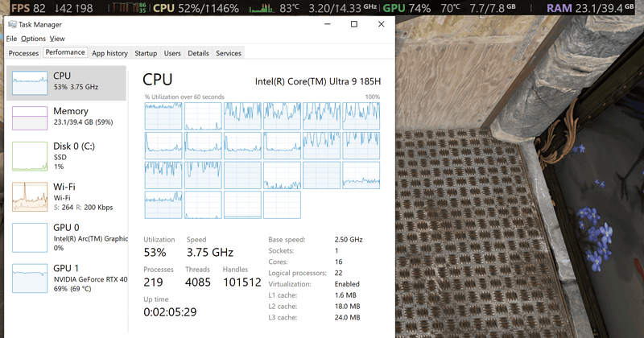The image size is (644, 338).
Task: Open the Options menu
Action: 33,39
